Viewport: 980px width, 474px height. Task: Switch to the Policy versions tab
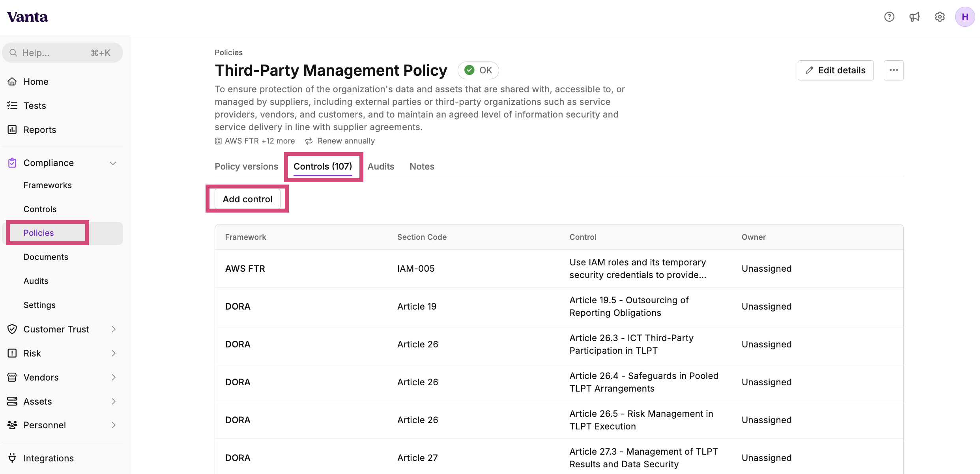point(247,166)
